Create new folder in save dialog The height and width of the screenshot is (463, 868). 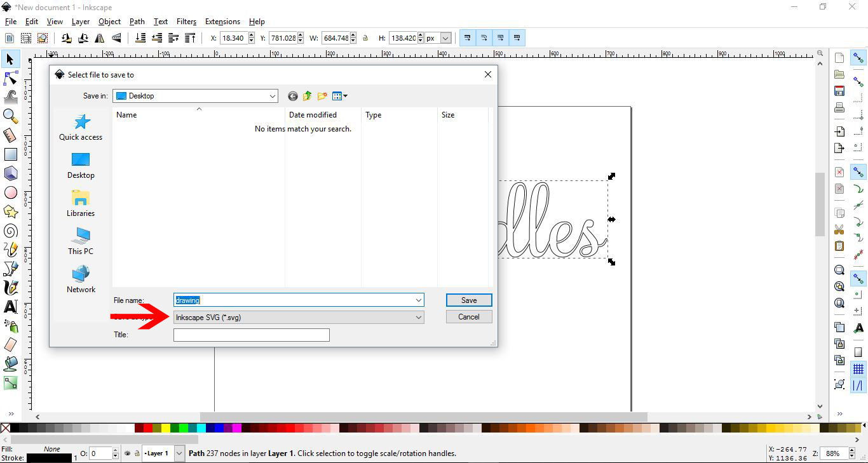(322, 96)
